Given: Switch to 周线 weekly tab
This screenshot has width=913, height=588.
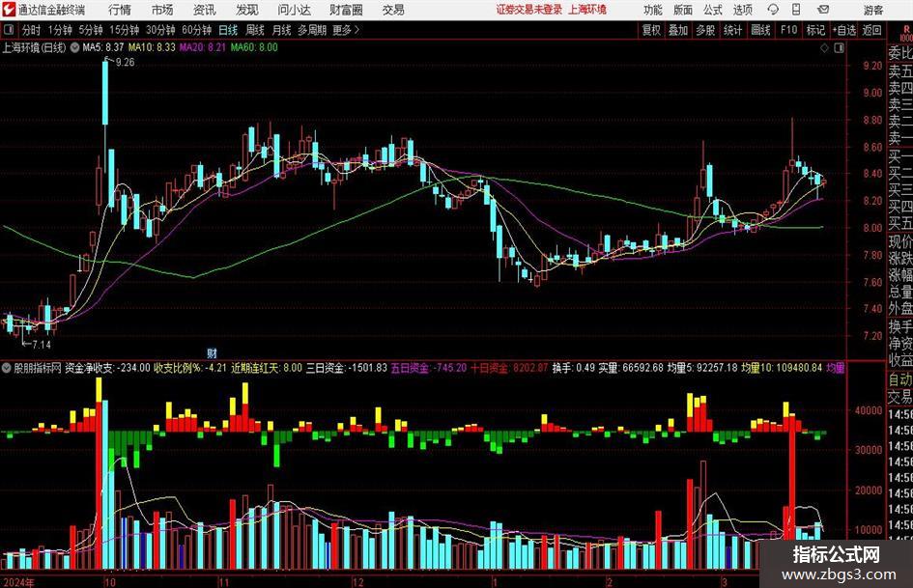Looking at the screenshot, I should pyautogui.click(x=254, y=30).
